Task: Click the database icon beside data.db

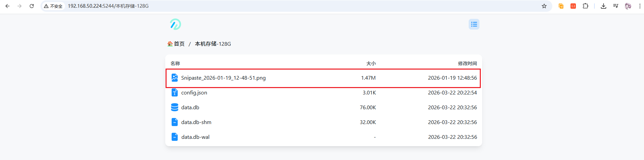Action: click(x=175, y=108)
